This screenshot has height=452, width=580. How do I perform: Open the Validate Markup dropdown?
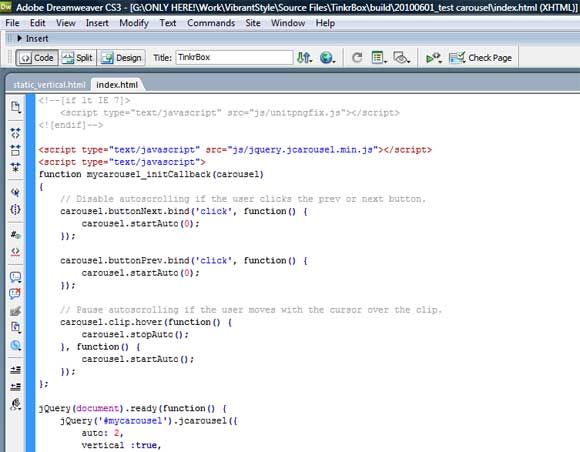click(x=433, y=58)
